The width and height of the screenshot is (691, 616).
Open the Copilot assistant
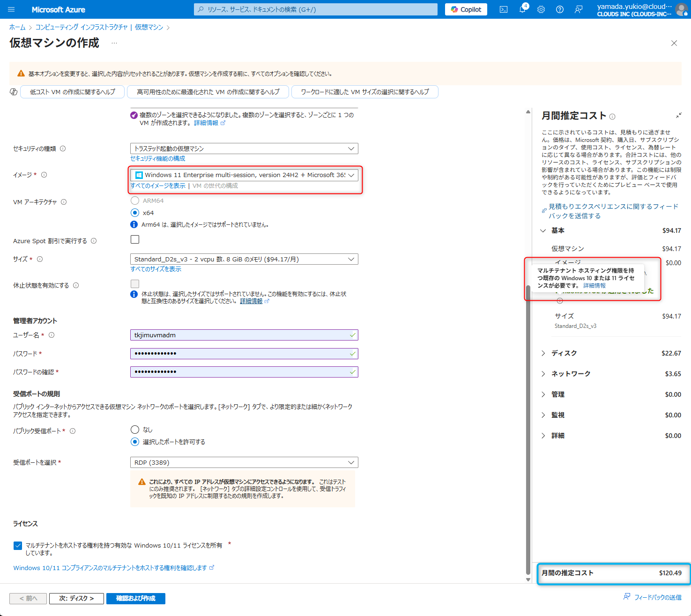466,9
